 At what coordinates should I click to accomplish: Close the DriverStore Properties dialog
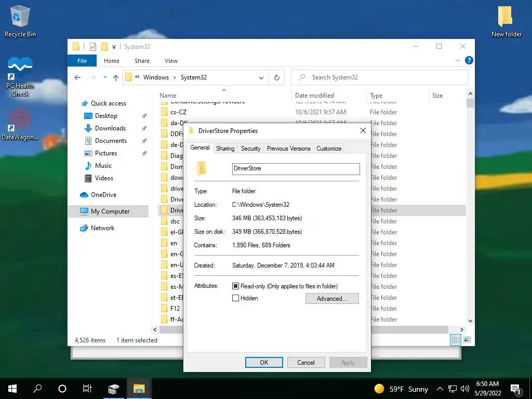tap(363, 130)
